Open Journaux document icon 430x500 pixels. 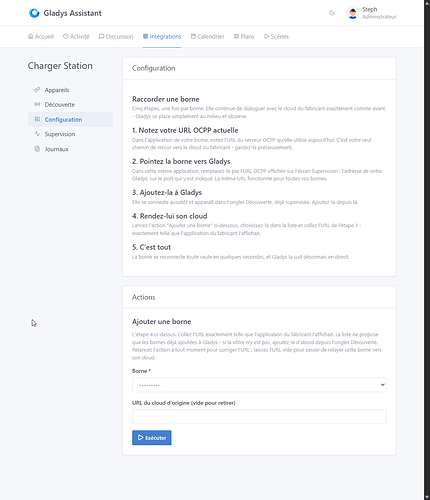tap(37, 149)
